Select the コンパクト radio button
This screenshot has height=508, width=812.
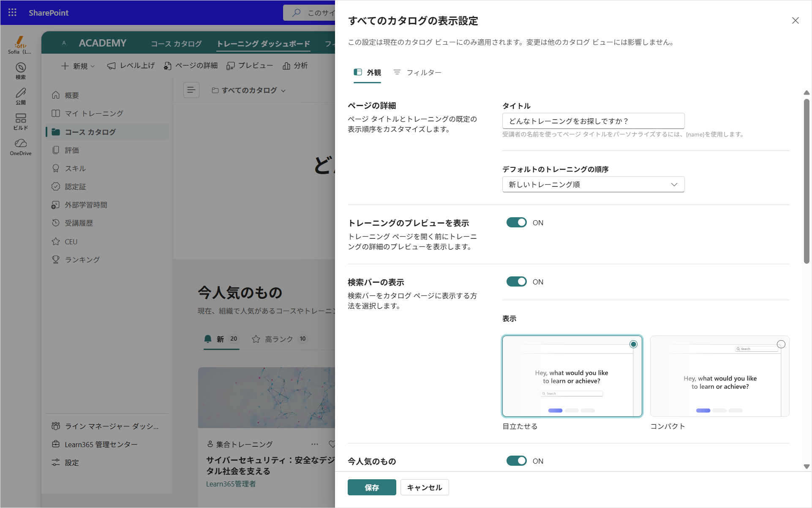tap(781, 344)
